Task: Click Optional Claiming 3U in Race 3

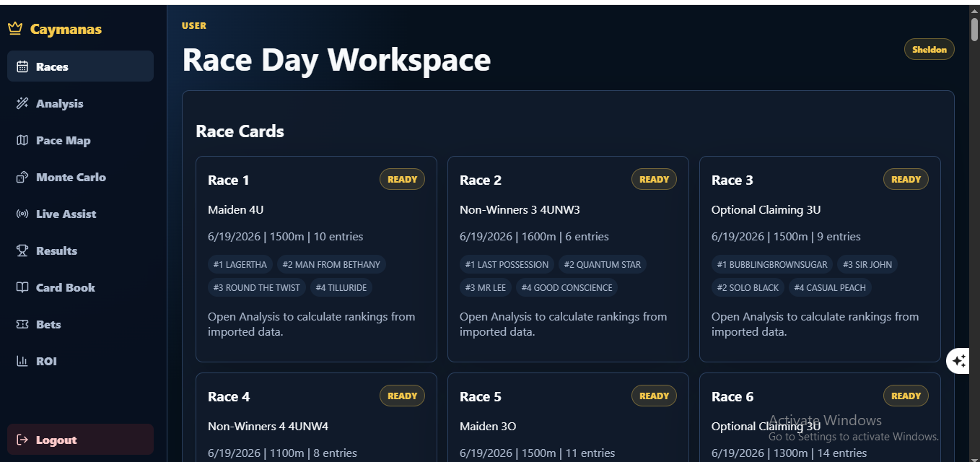Action: point(766,210)
